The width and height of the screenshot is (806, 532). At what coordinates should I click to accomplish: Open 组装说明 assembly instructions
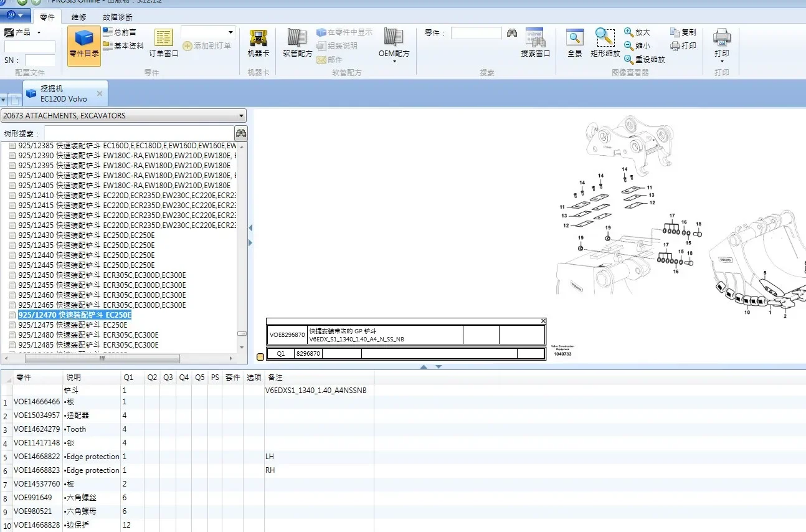click(x=337, y=45)
